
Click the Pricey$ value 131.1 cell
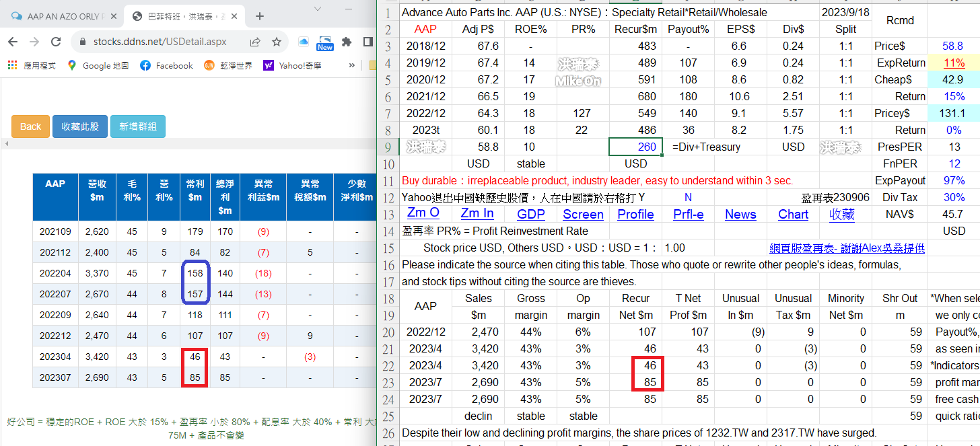(x=954, y=113)
